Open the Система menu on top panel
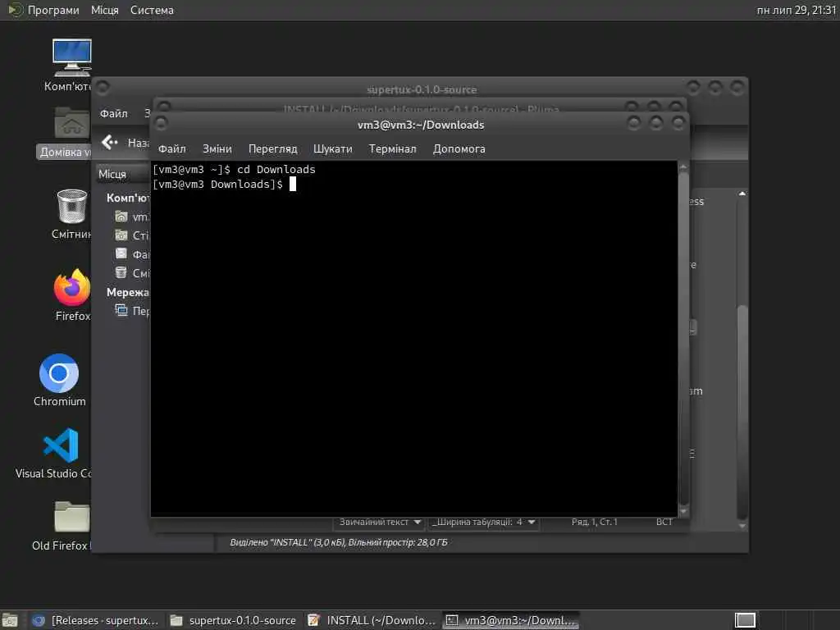Screen dimensions: 840x630 click(152, 10)
